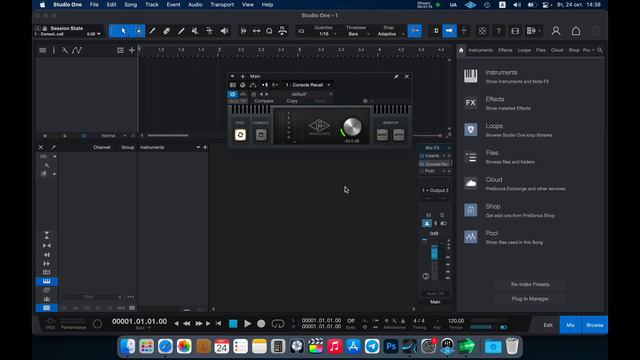The width and height of the screenshot is (640, 360).
Task: Toggle plugin power bypass button
Action: 232,94
